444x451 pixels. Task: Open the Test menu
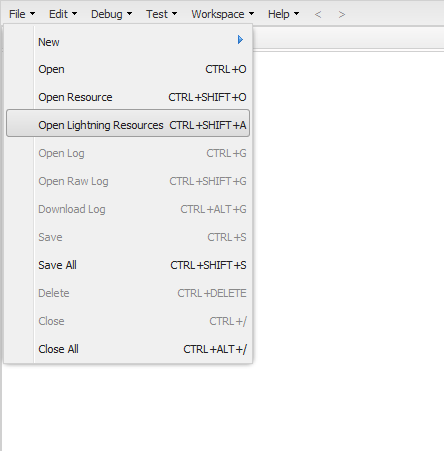coord(161,14)
